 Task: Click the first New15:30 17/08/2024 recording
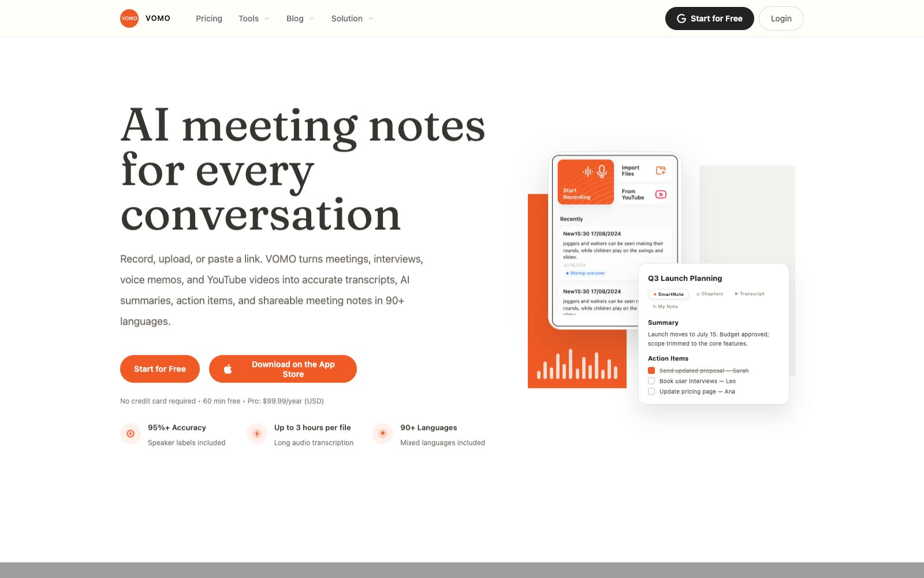pyautogui.click(x=592, y=234)
